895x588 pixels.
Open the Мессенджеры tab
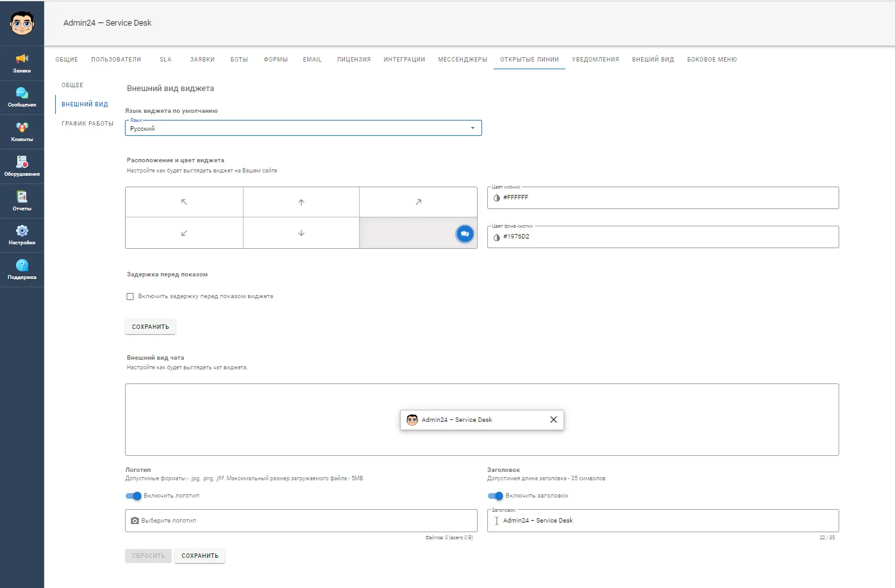pos(463,60)
